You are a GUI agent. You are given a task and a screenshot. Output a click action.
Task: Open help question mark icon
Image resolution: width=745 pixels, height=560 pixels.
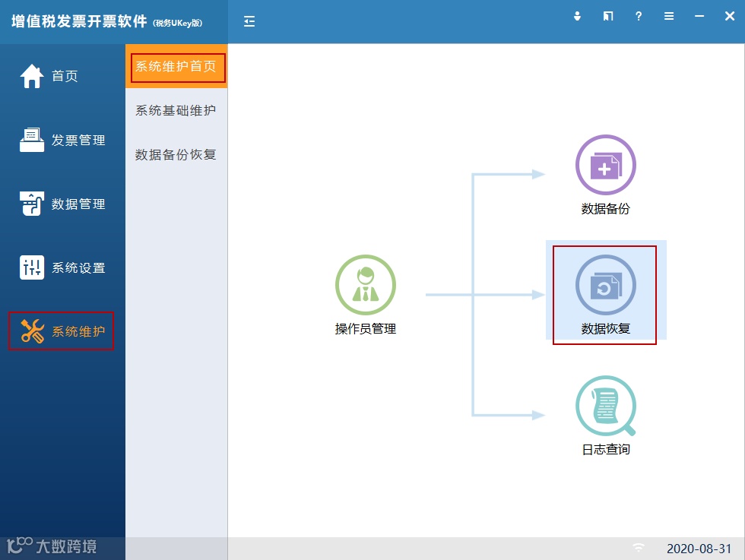(x=639, y=16)
